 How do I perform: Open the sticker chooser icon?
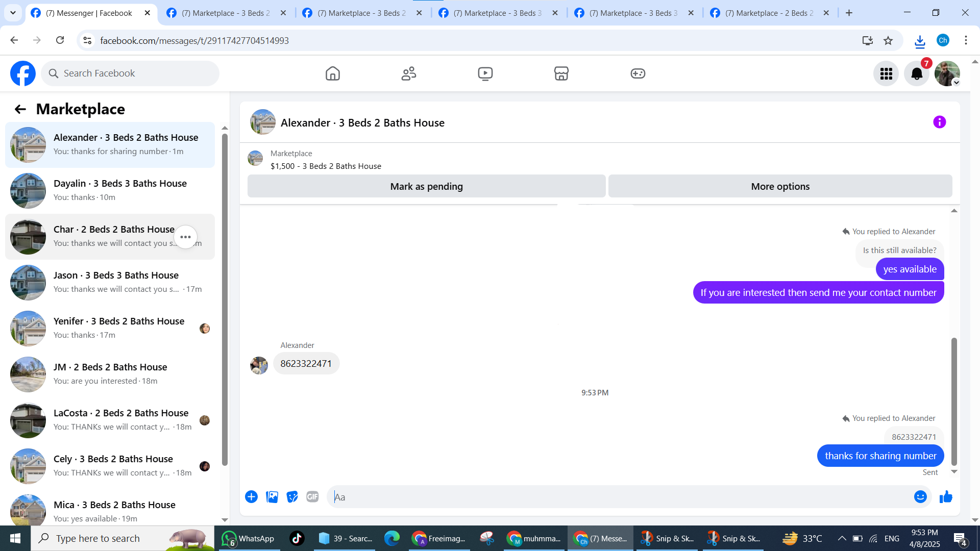point(292,496)
